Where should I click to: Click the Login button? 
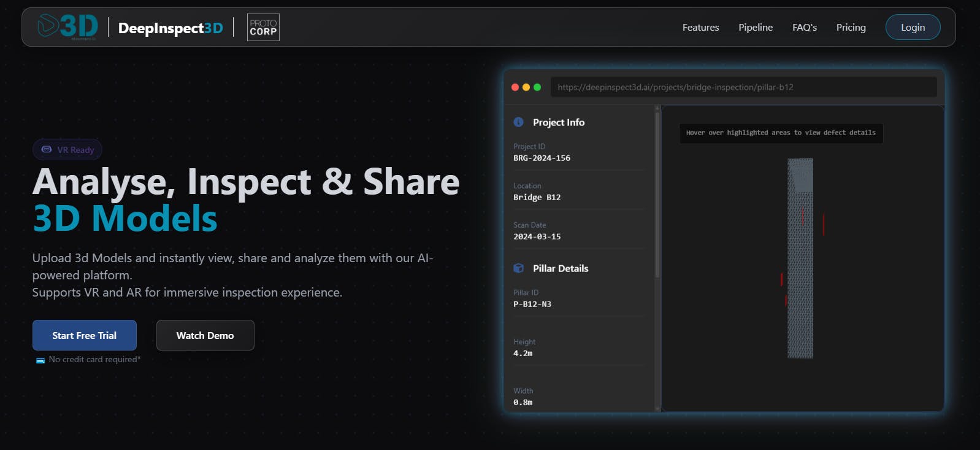pyautogui.click(x=913, y=27)
